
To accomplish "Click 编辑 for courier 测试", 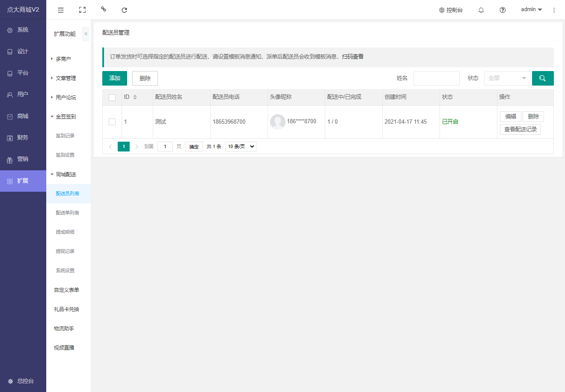I will tap(511, 116).
